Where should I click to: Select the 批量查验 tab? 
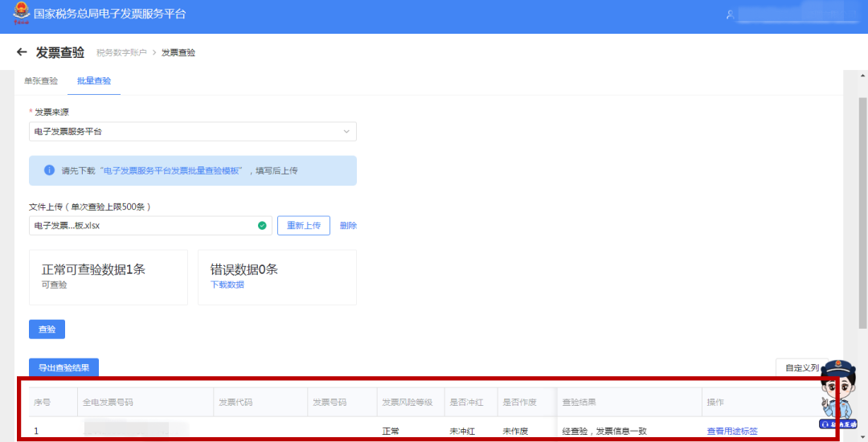pos(94,81)
